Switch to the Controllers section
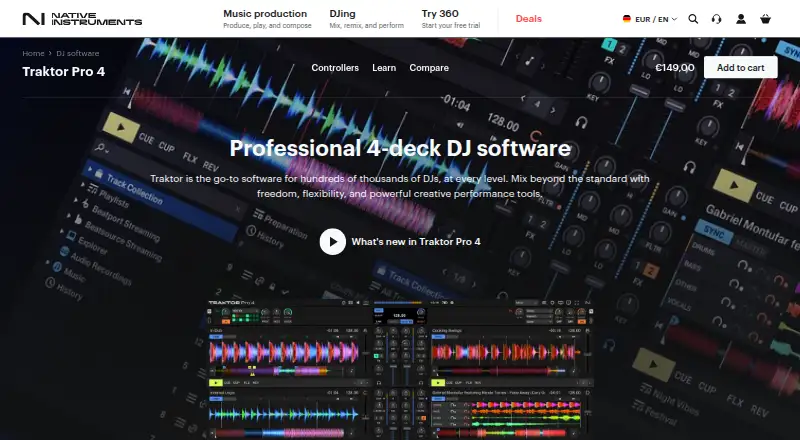Viewport: 800px width, 440px height. pos(335,67)
